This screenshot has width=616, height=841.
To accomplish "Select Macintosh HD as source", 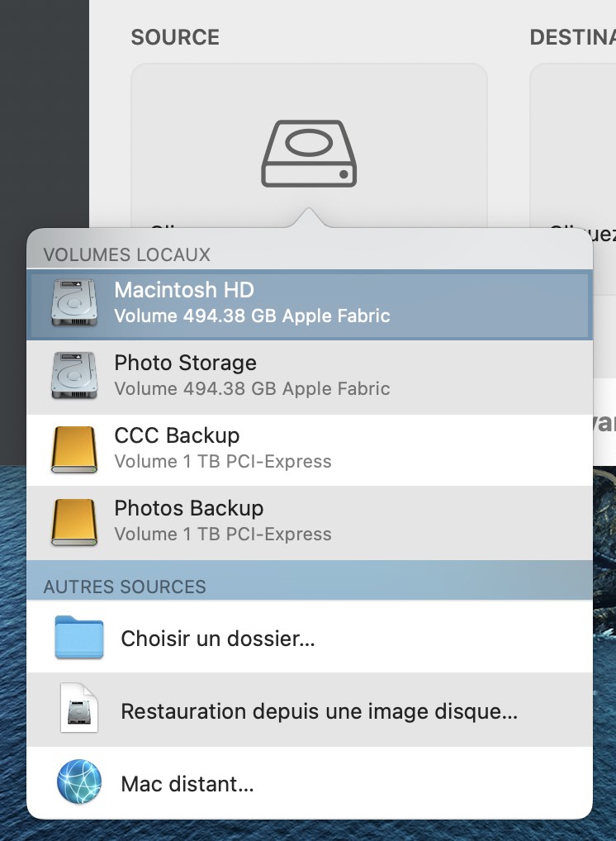I will 310,305.
